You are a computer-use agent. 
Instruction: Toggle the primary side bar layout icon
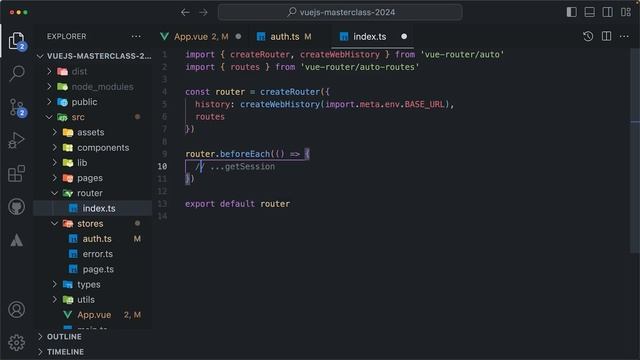pyautogui.click(x=571, y=12)
